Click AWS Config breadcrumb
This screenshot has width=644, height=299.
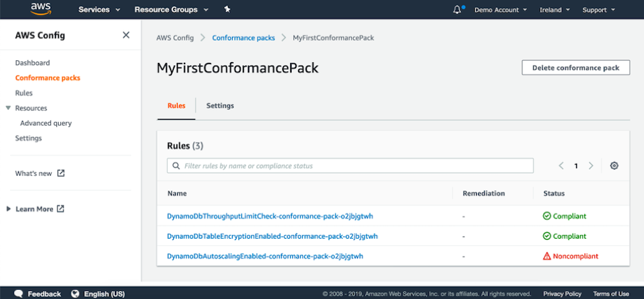[175, 38]
